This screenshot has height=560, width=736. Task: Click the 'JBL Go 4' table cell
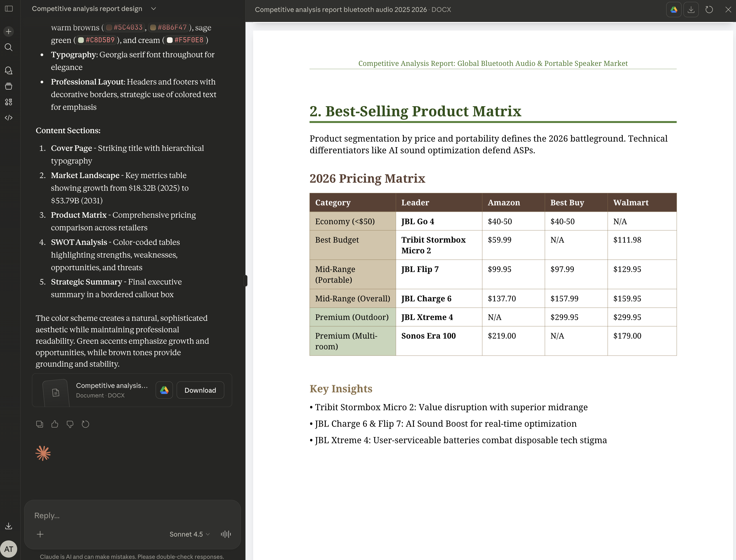pyautogui.click(x=439, y=221)
